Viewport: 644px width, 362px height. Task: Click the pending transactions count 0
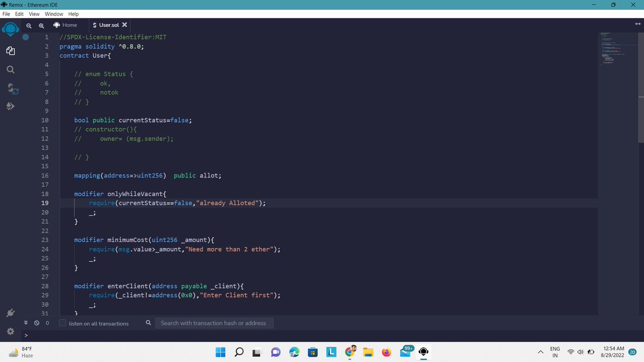pyautogui.click(x=47, y=323)
